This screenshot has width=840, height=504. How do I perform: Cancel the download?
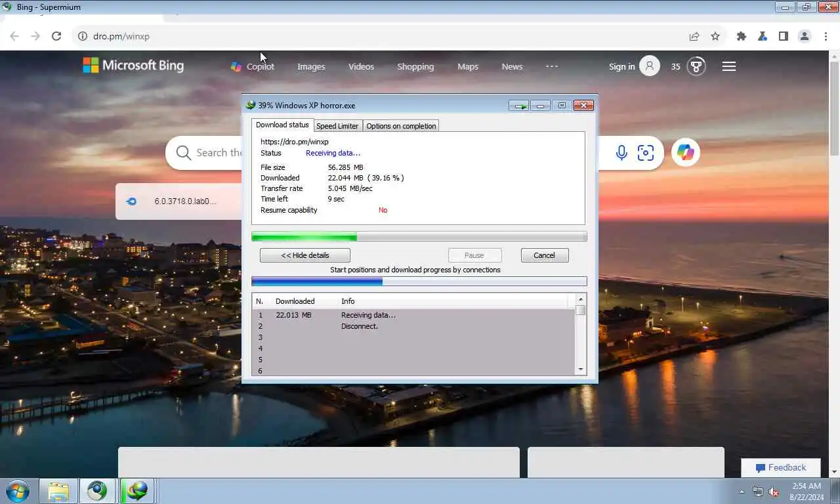pos(545,255)
